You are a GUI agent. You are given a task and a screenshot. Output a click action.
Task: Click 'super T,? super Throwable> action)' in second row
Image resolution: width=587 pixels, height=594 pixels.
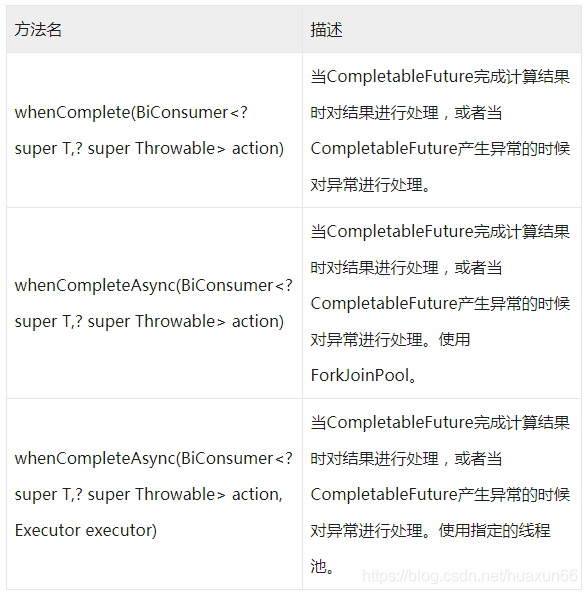click(149, 321)
